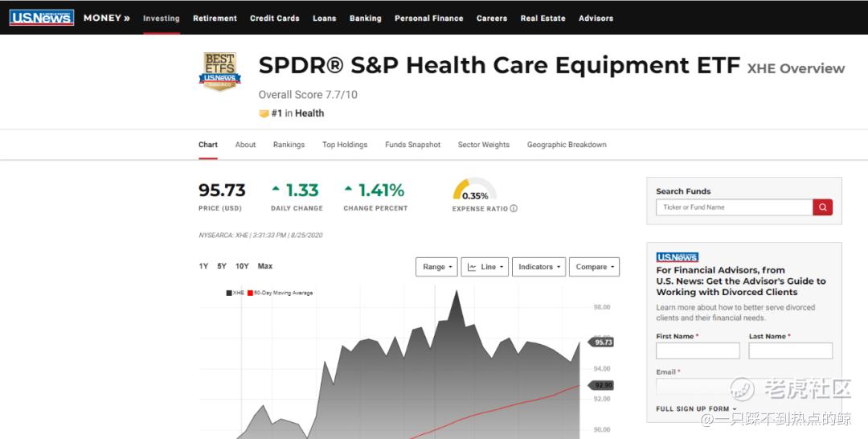Click the 50-Day Moving Average red swatch
Viewport: 868px width, 439px height.
(x=250, y=293)
